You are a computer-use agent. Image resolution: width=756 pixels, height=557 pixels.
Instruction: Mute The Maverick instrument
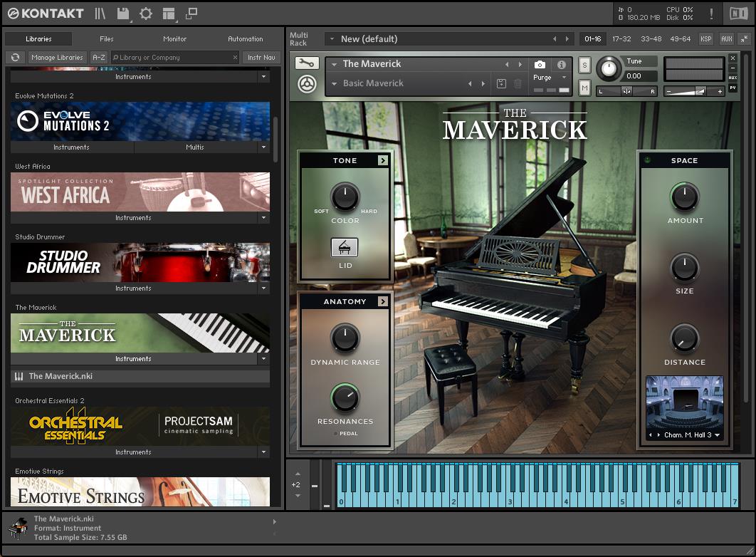(x=584, y=88)
